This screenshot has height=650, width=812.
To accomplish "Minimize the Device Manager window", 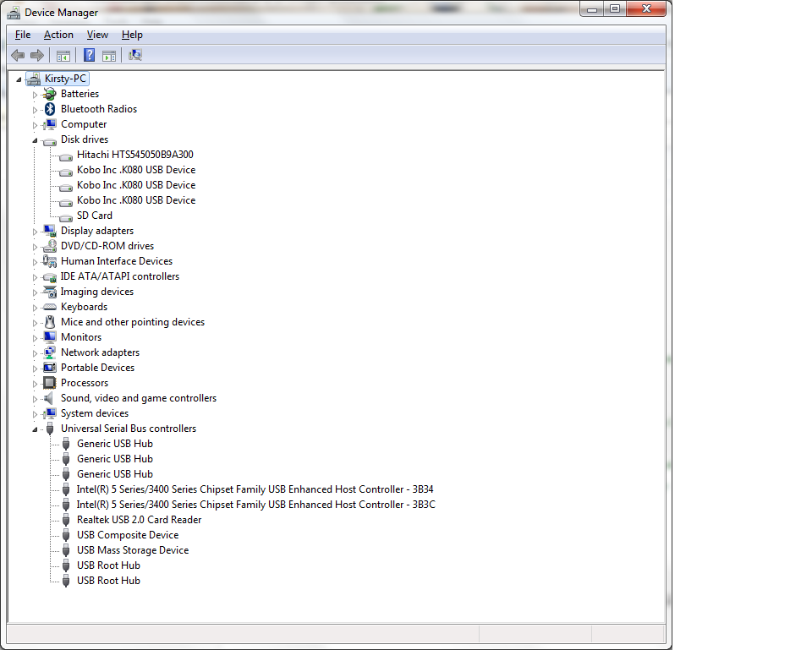I will tap(592, 8).
